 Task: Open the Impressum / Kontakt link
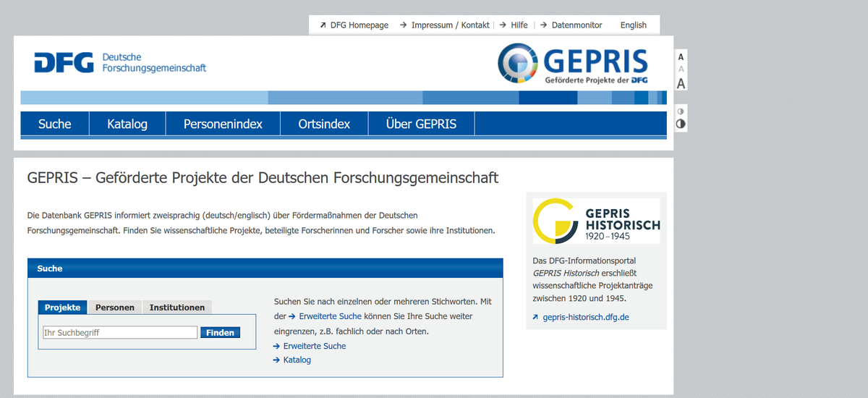coord(444,25)
